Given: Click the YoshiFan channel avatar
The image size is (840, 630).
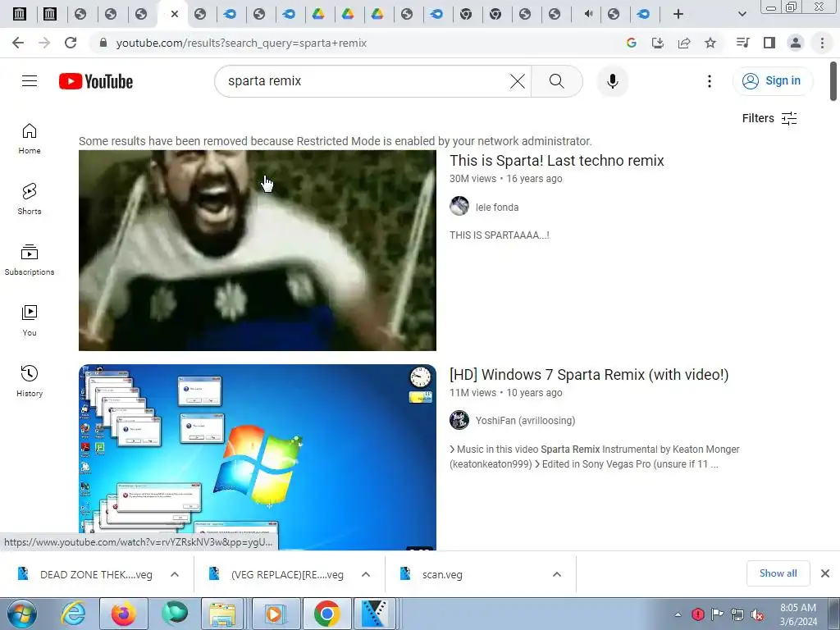Looking at the screenshot, I should (459, 420).
